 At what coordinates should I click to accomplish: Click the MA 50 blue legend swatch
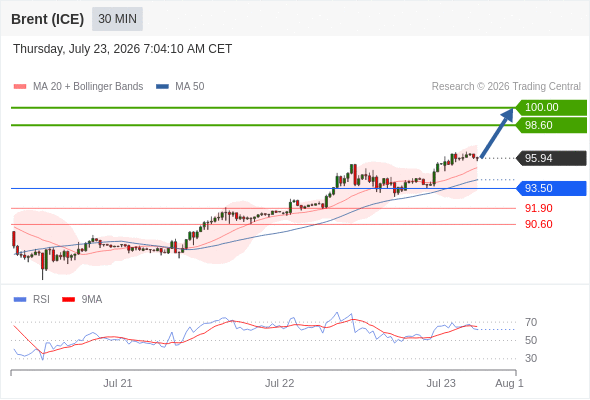pos(162,87)
